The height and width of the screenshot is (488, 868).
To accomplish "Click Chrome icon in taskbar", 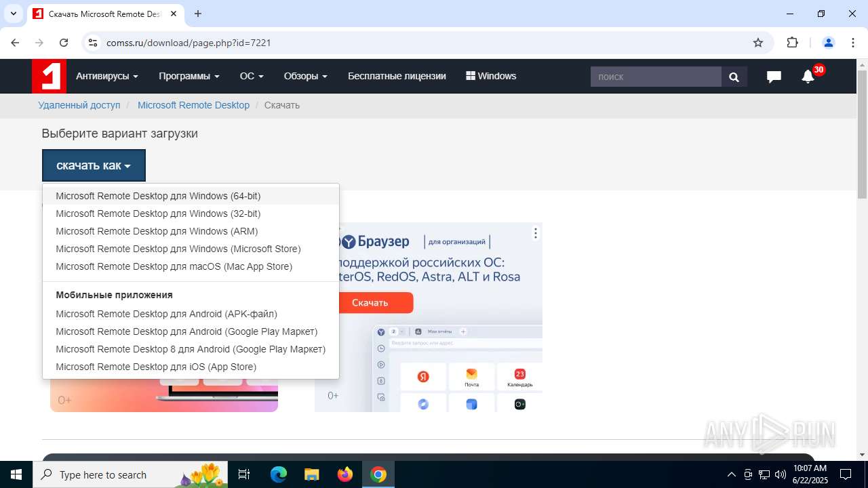I will coord(378,474).
